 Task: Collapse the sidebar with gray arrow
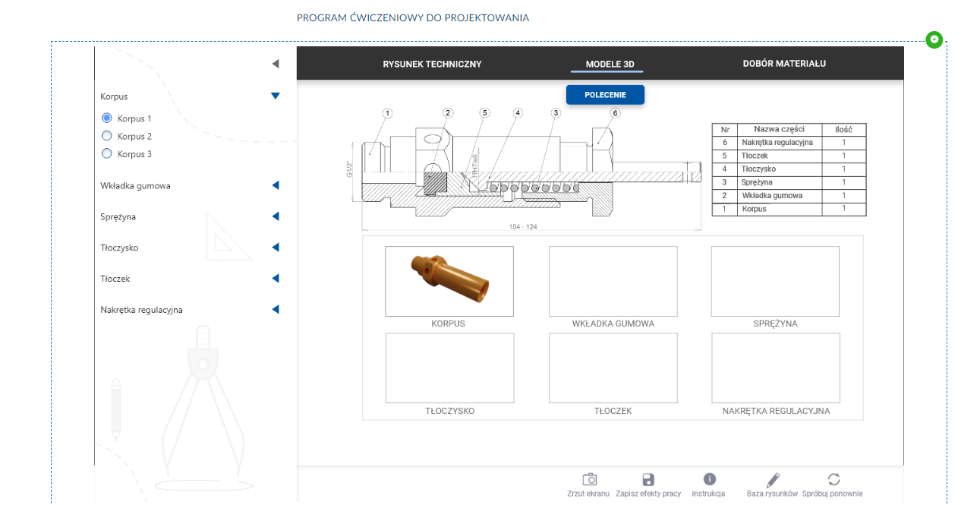click(275, 64)
